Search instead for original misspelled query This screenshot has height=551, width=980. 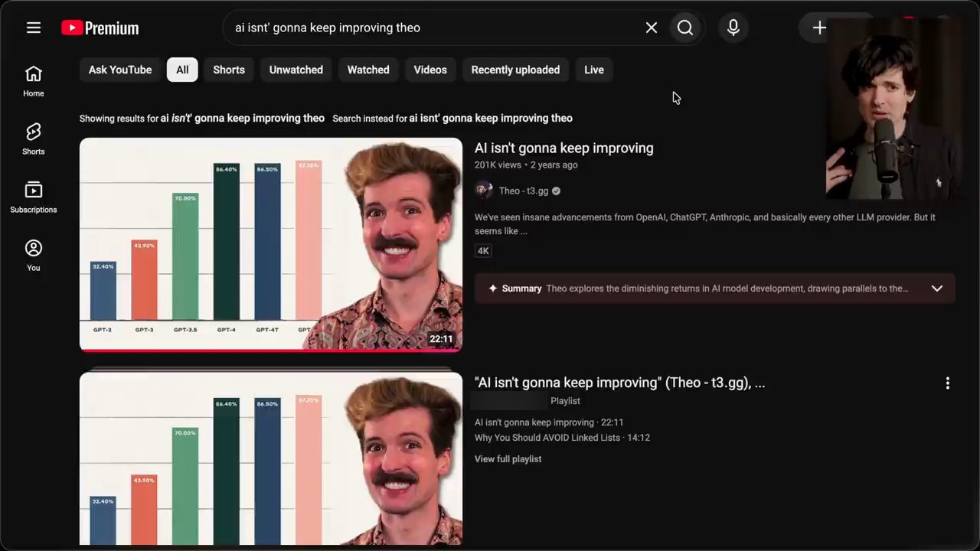tap(491, 119)
